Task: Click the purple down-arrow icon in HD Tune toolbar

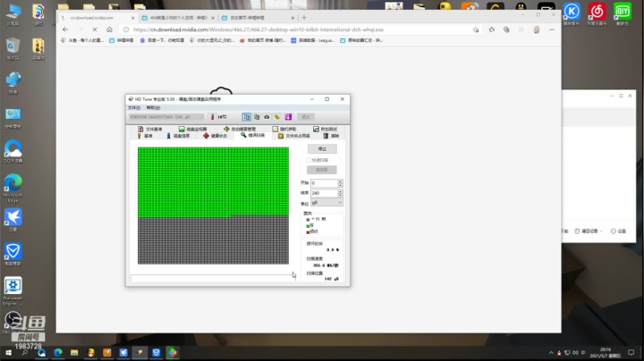Action: 288,117
